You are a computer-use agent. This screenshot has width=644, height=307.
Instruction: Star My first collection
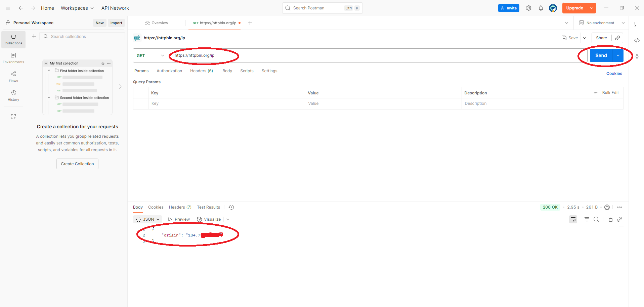pos(103,63)
